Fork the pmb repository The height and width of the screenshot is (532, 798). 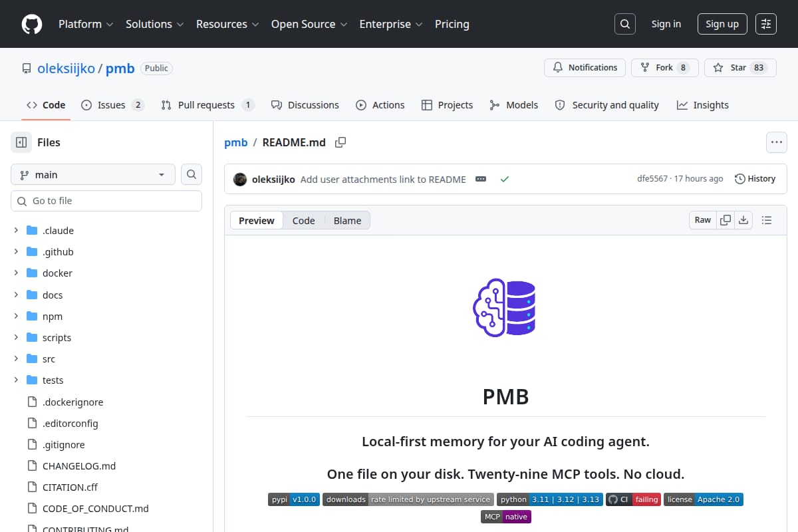(664, 68)
